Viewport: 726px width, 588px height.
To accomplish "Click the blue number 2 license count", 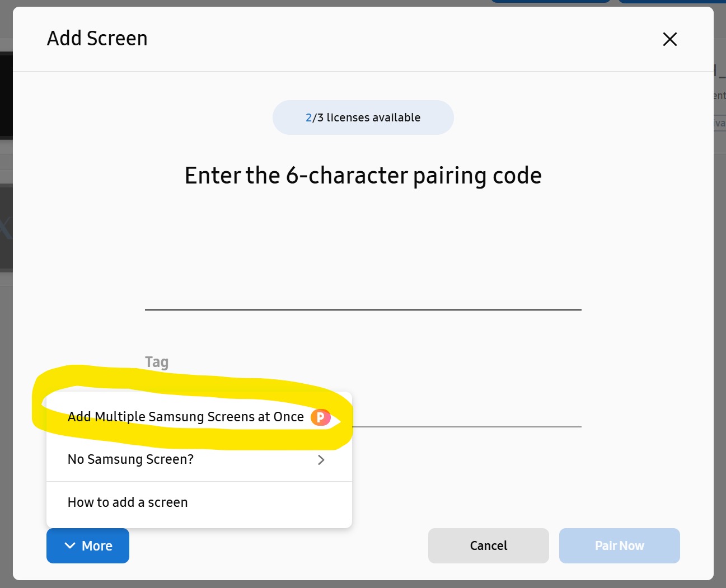I will pyautogui.click(x=308, y=117).
